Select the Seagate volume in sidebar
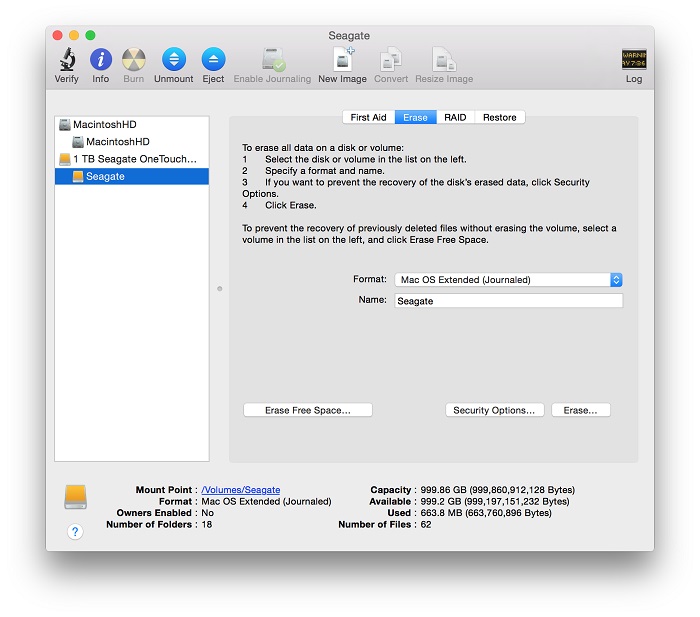The width and height of the screenshot is (700, 617). [132, 176]
